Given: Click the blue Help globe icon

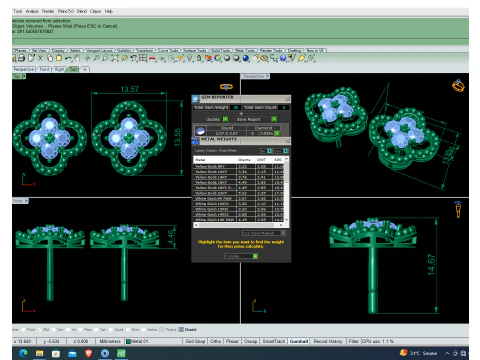Looking at the screenshot, I should click(283, 58).
